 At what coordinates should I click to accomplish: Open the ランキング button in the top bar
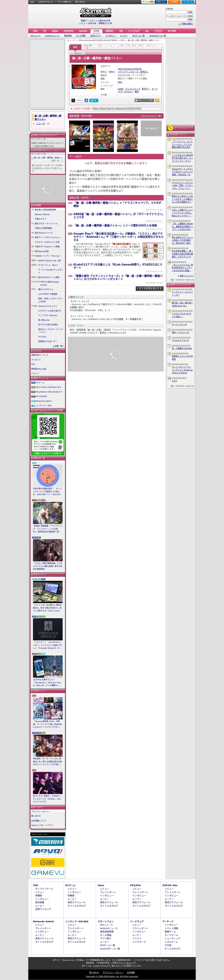188,2
